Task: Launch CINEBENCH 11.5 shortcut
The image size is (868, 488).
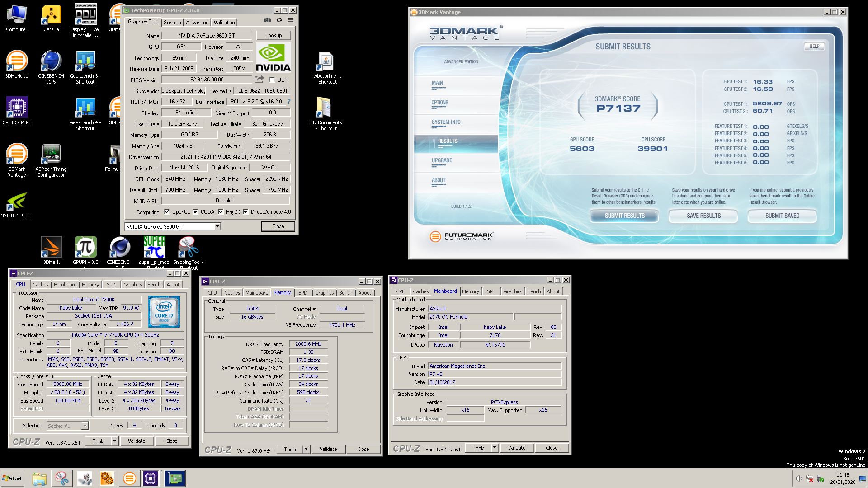Action: [51, 67]
